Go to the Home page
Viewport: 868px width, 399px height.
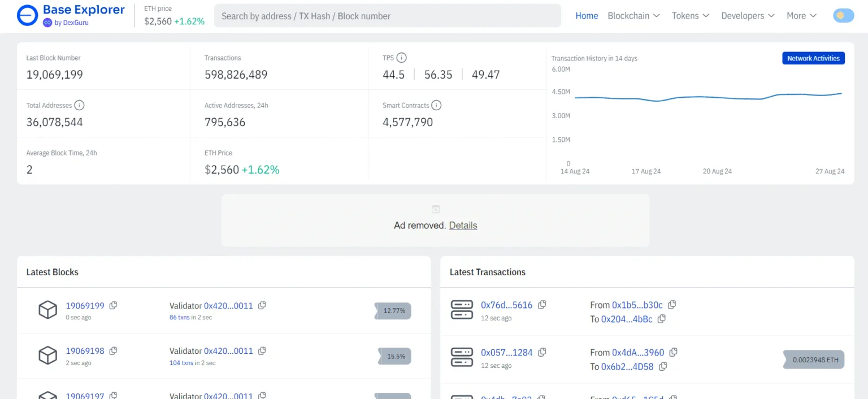click(587, 16)
